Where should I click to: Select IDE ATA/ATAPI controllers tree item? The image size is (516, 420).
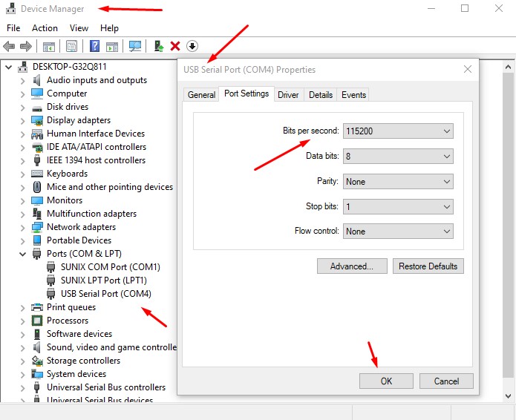pyautogui.click(x=97, y=147)
